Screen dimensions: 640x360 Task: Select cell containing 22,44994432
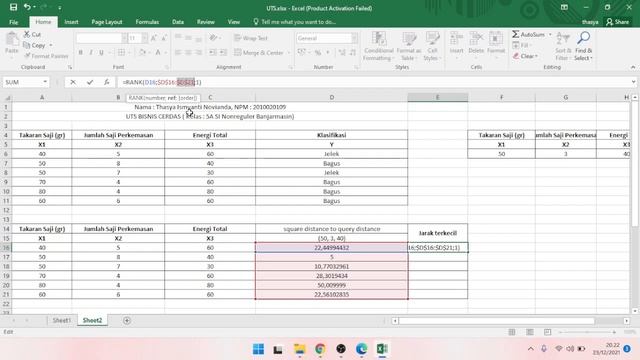pos(331,248)
